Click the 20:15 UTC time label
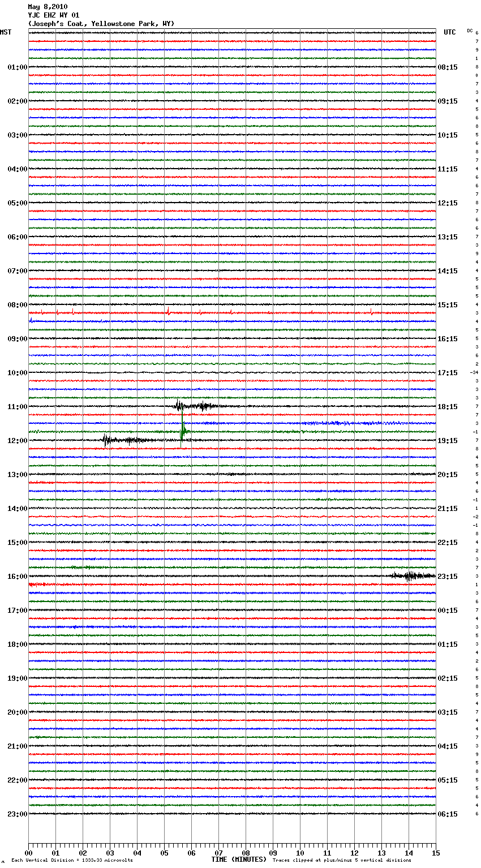 pyautogui.click(x=448, y=475)
